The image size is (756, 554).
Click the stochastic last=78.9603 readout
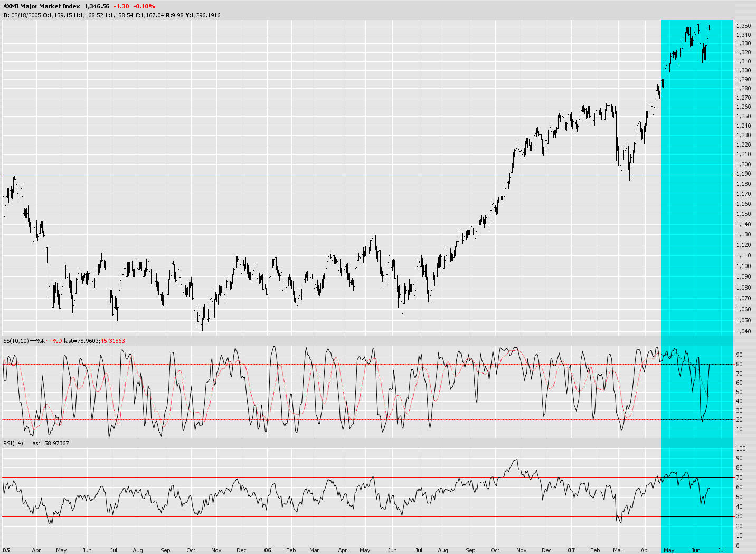point(81,341)
